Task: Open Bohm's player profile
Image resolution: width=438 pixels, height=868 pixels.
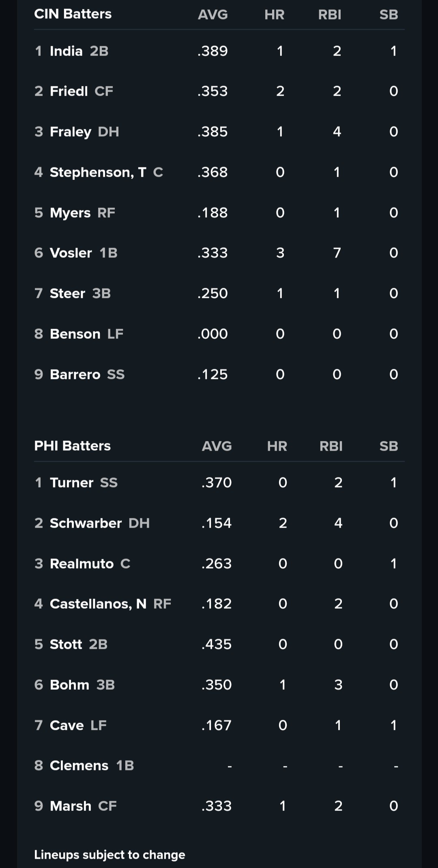Action: (x=69, y=685)
